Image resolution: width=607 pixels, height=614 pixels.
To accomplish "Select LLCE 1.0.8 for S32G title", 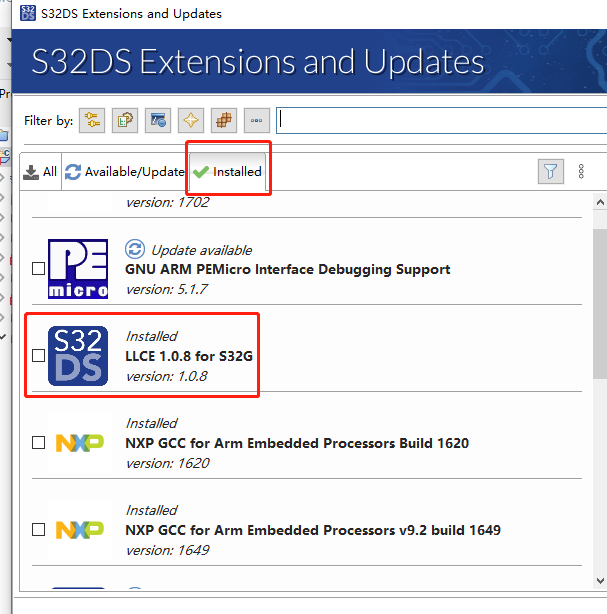I will click(x=189, y=356).
